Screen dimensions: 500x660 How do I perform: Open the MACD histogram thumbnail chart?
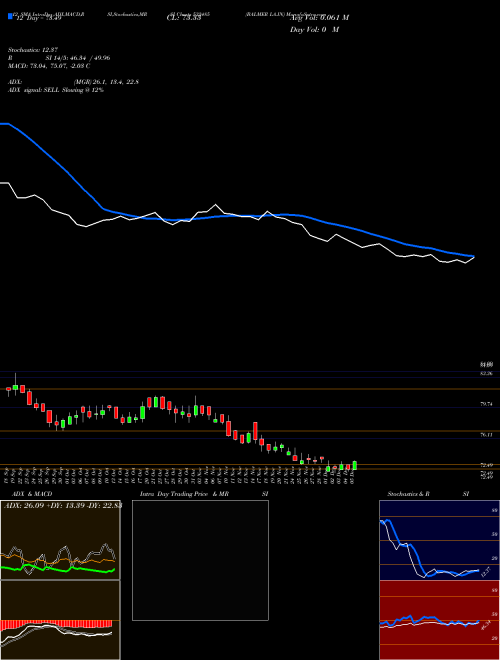60,620
